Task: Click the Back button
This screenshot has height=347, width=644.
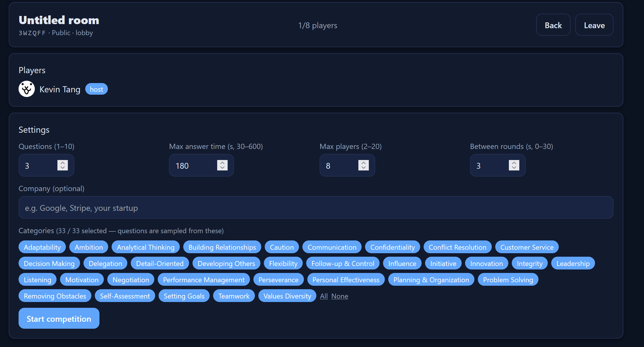Action: [553, 25]
